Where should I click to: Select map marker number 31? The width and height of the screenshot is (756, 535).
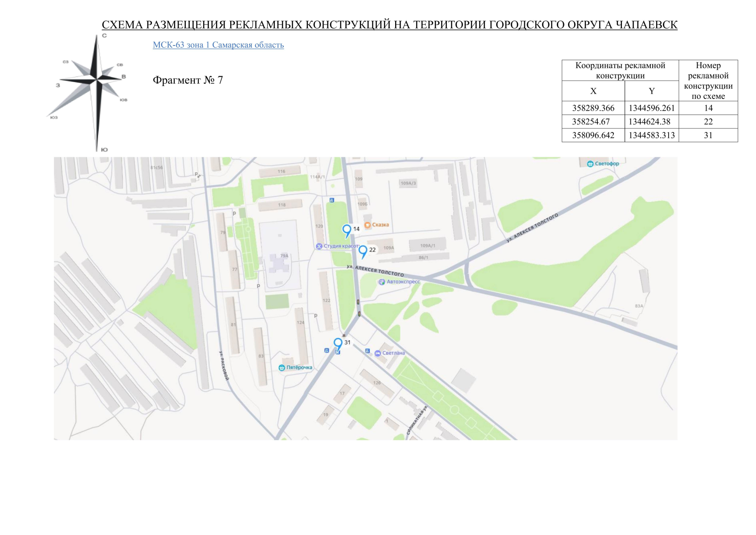tap(338, 342)
